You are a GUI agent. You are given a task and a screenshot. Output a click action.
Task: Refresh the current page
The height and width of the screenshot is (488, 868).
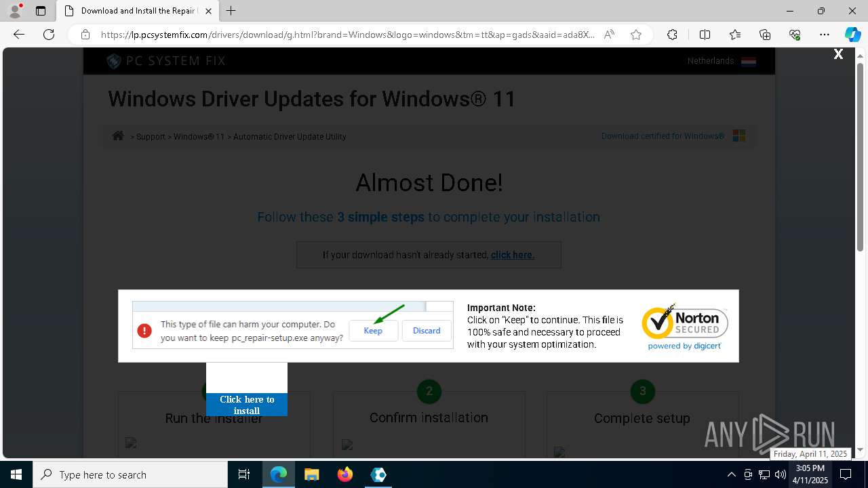tap(49, 35)
